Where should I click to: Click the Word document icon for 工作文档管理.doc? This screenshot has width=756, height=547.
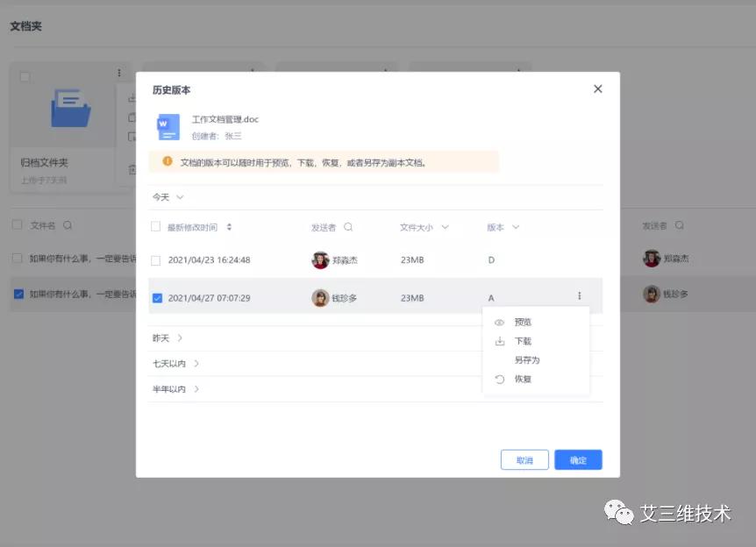167,127
